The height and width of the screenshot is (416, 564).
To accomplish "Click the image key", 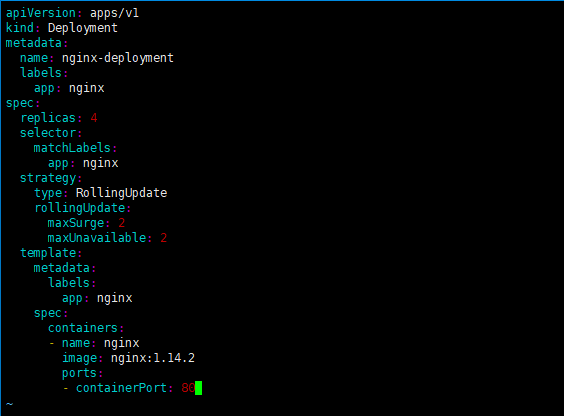I will point(79,358).
